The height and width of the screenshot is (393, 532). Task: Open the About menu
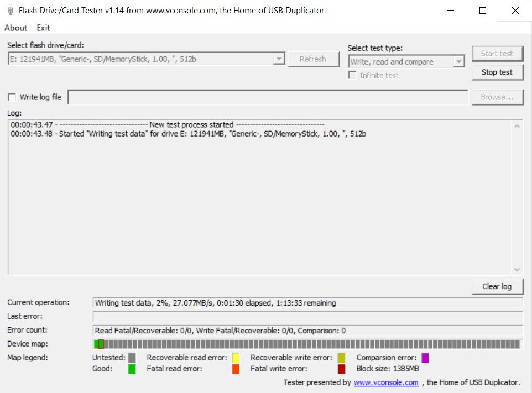pyautogui.click(x=15, y=28)
